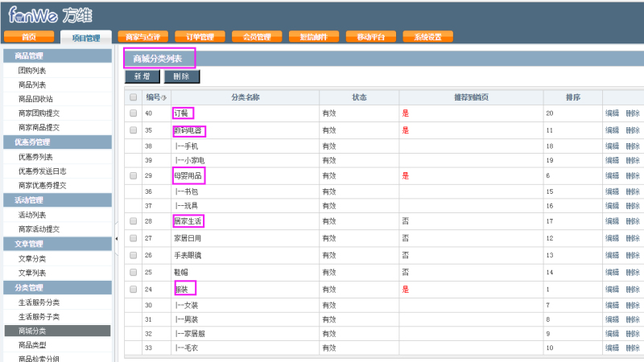This screenshot has width=644, height=362.
Task: Click 编辑 link for row 40 订餐
Action: [613, 113]
